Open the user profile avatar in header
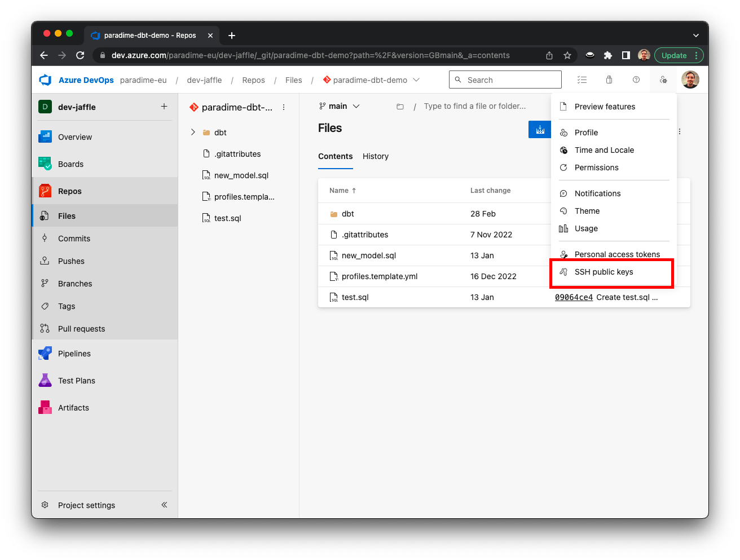The height and width of the screenshot is (560, 740). pyautogui.click(x=690, y=80)
